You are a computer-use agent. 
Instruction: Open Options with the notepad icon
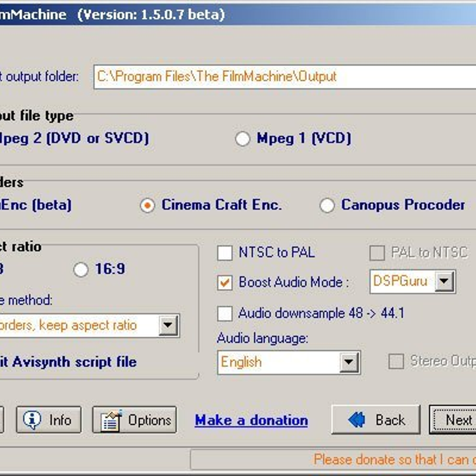(111, 420)
